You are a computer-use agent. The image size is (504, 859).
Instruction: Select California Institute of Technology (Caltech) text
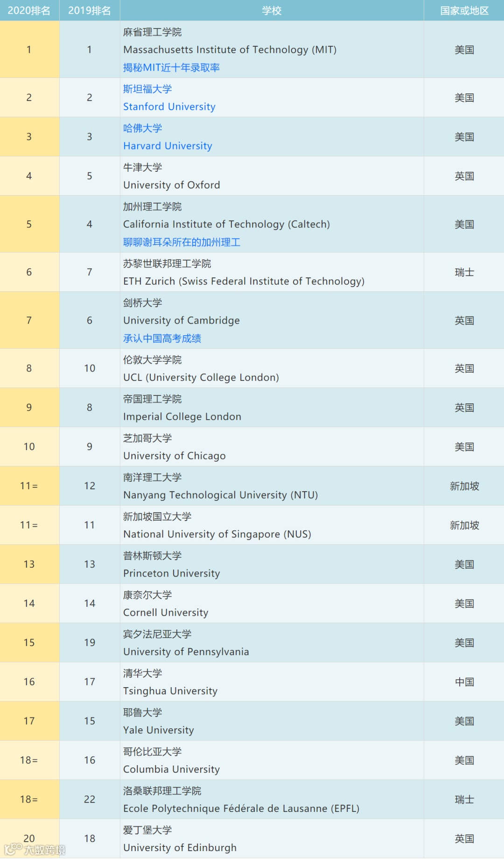[x=226, y=225]
